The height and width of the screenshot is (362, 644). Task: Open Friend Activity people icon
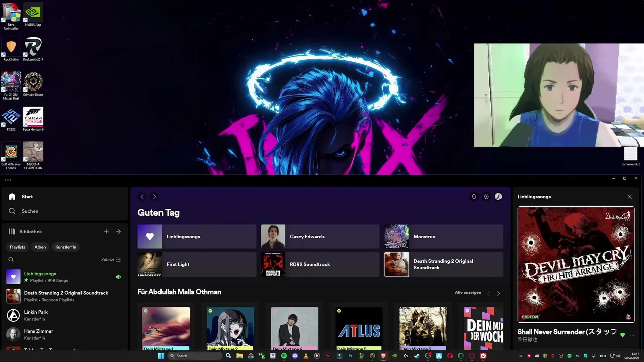[x=486, y=197]
